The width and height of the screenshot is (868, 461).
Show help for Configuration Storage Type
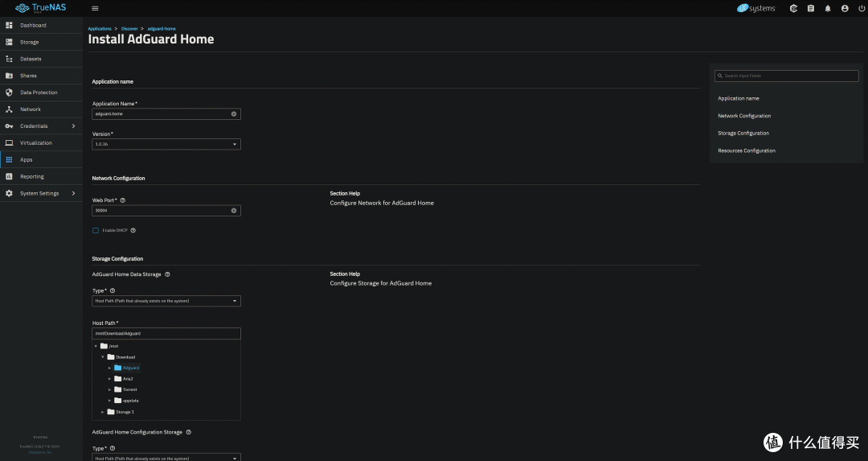coord(113,448)
